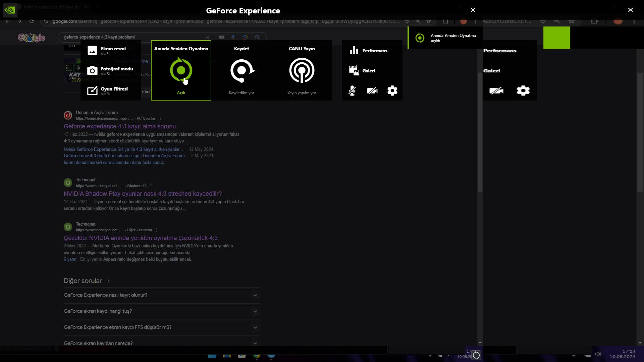The height and width of the screenshot is (362, 644).
Task: Expand 'GeForce Experience ekran kaydı FPS düşürür mü?'
Action: click(162, 327)
